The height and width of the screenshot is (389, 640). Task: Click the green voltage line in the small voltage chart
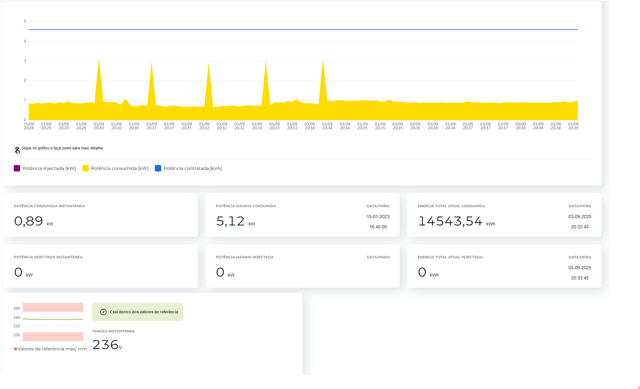53,319
